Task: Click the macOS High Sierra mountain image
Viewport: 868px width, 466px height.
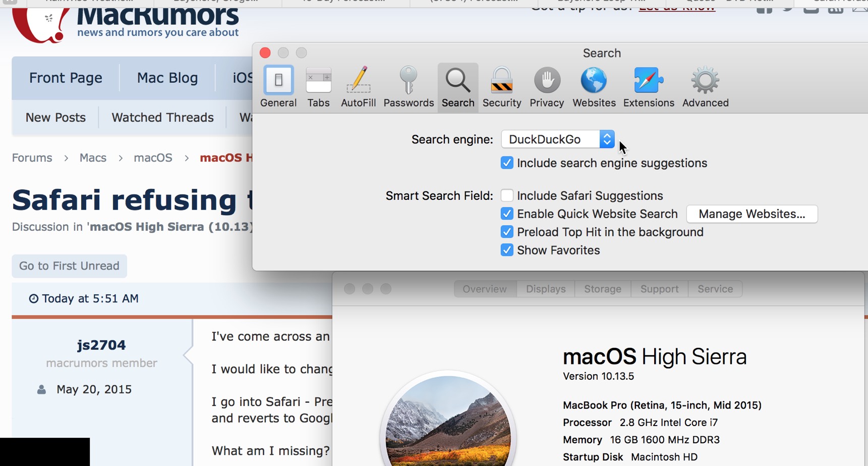Action: (x=448, y=422)
